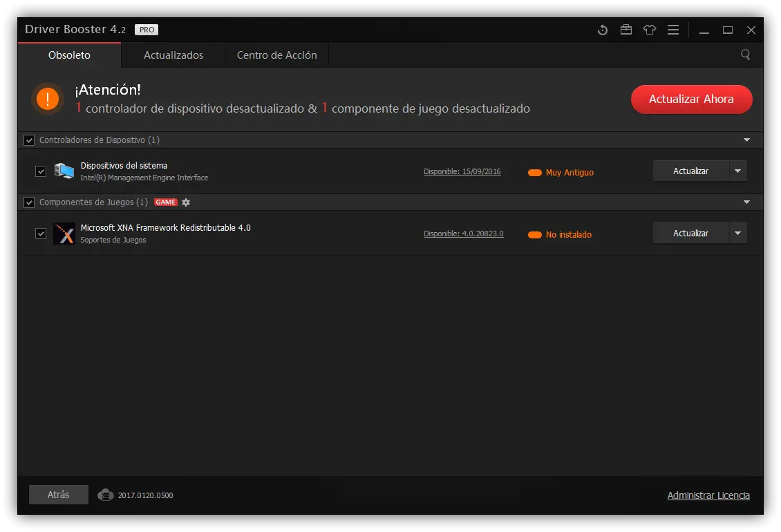Update the Intel Management Engine Interface driver
Screen dimensions: 781x532
coord(691,171)
